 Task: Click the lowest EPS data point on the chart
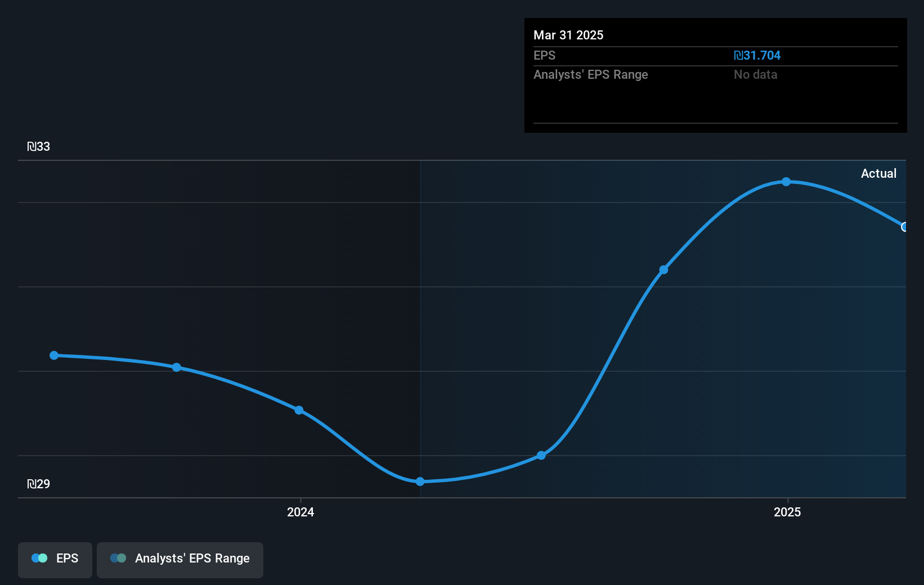[420, 481]
